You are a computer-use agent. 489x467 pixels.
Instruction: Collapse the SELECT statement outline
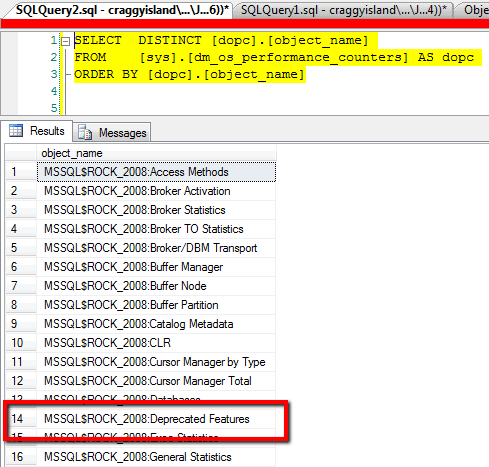click(66, 41)
